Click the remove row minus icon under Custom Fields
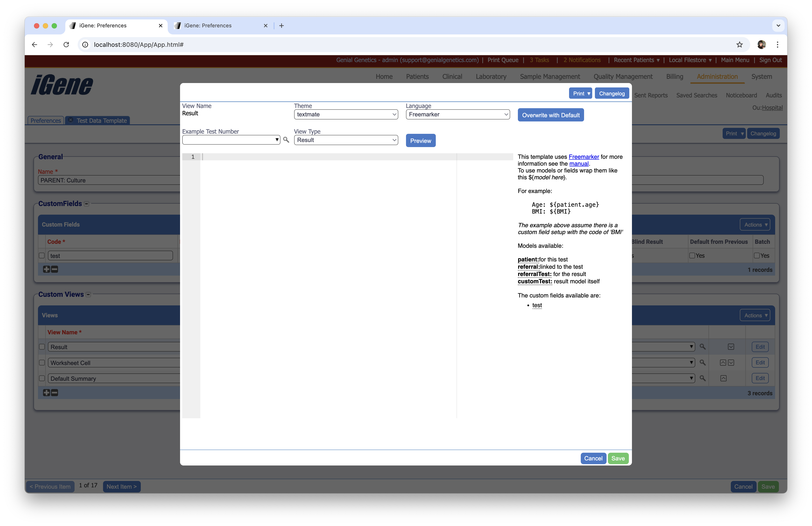Screen dimensions: 812x526 click(x=54, y=269)
